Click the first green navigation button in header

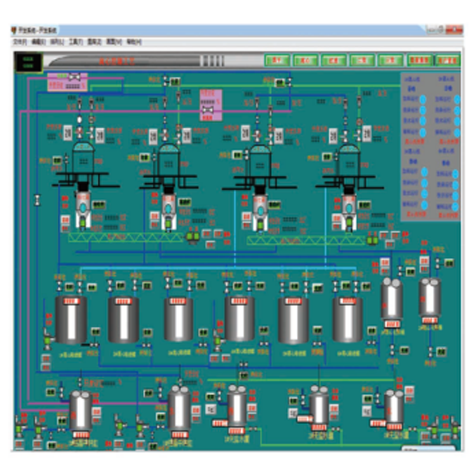pyautogui.click(x=277, y=60)
